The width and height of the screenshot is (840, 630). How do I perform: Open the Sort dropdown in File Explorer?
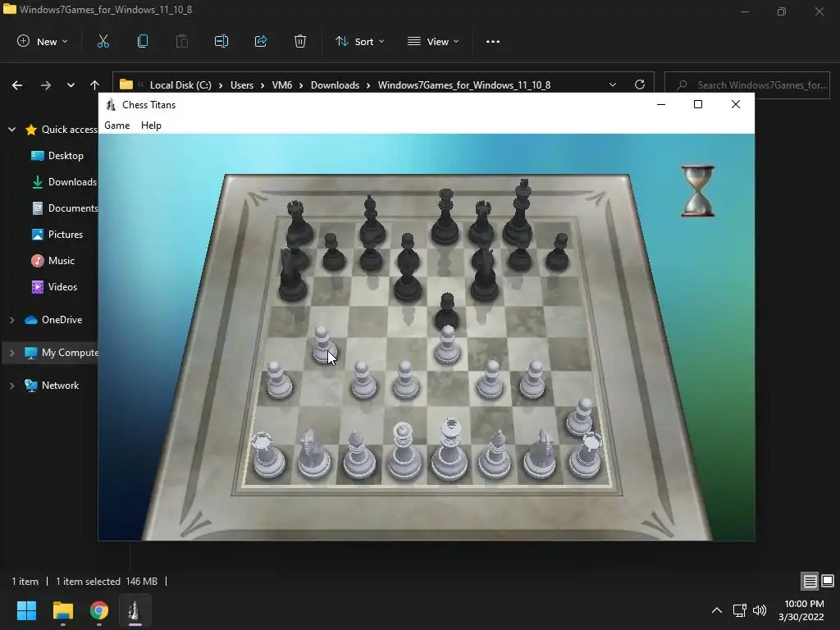(359, 41)
